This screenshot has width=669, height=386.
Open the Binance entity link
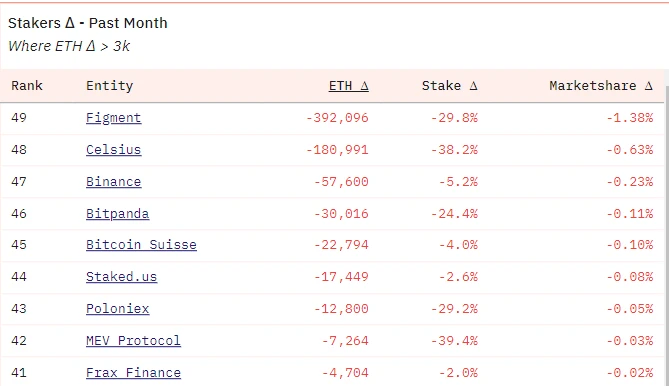113,182
